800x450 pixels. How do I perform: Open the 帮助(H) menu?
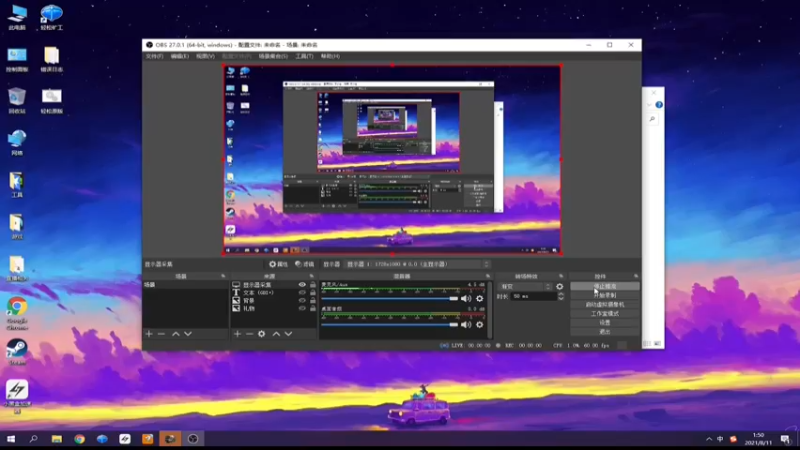tap(330, 56)
